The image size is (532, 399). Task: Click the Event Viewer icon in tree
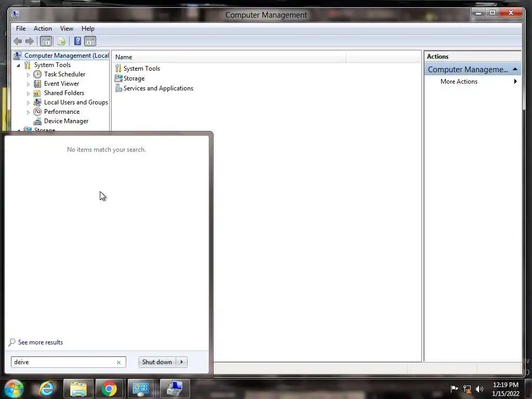(x=37, y=84)
